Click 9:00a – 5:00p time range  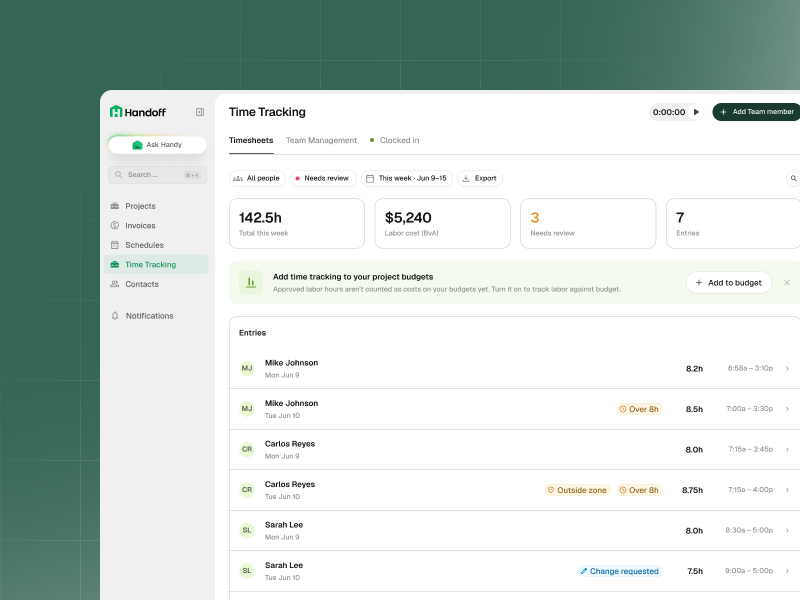749,571
